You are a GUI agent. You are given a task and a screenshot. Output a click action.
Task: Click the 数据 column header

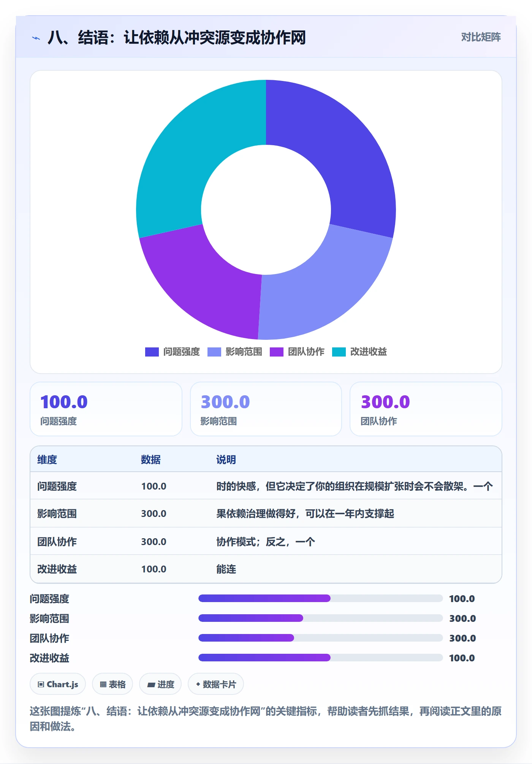[x=151, y=460]
